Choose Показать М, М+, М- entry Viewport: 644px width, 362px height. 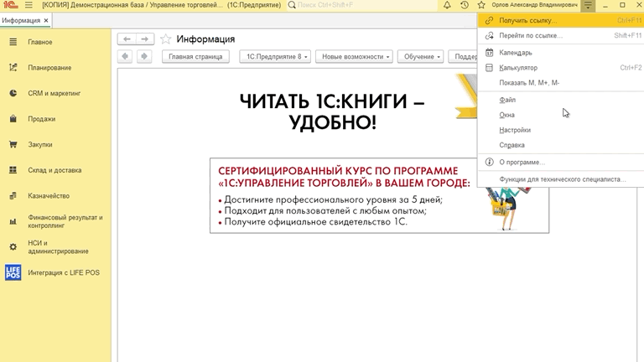561,82
